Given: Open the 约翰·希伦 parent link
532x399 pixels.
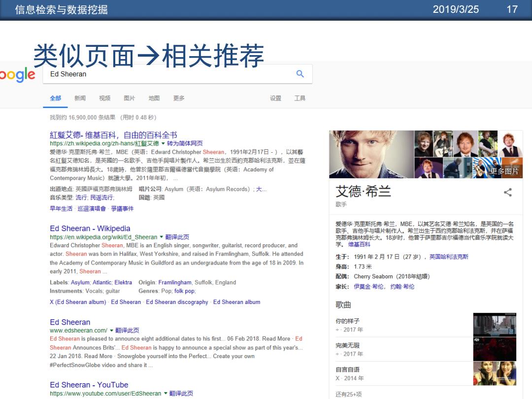Looking at the screenshot, I should pyautogui.click(x=402, y=286).
